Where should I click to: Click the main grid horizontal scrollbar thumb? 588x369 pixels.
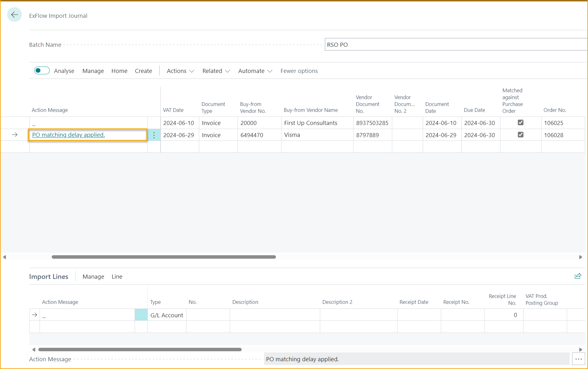tap(164, 257)
